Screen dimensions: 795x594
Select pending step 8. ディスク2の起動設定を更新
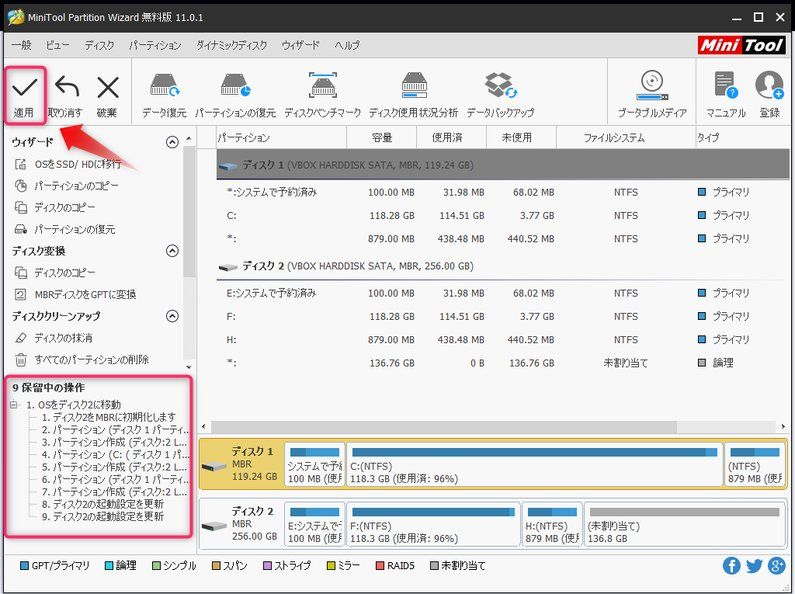102,504
